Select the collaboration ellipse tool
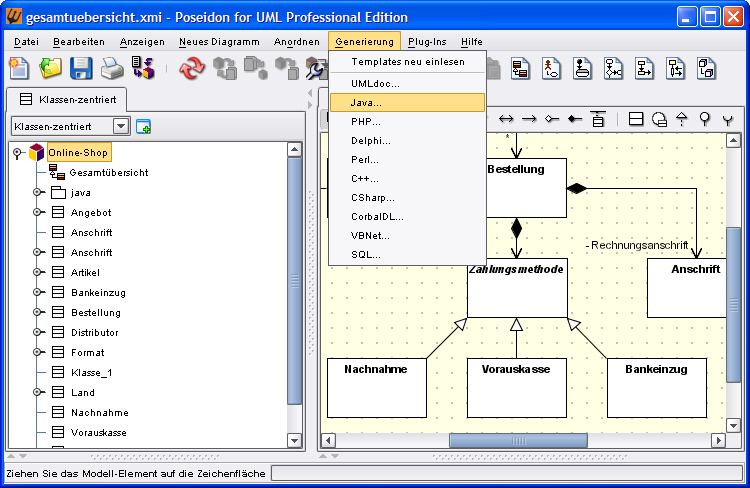Screen dimensions: 750x488 pyautogui.click(x=659, y=119)
